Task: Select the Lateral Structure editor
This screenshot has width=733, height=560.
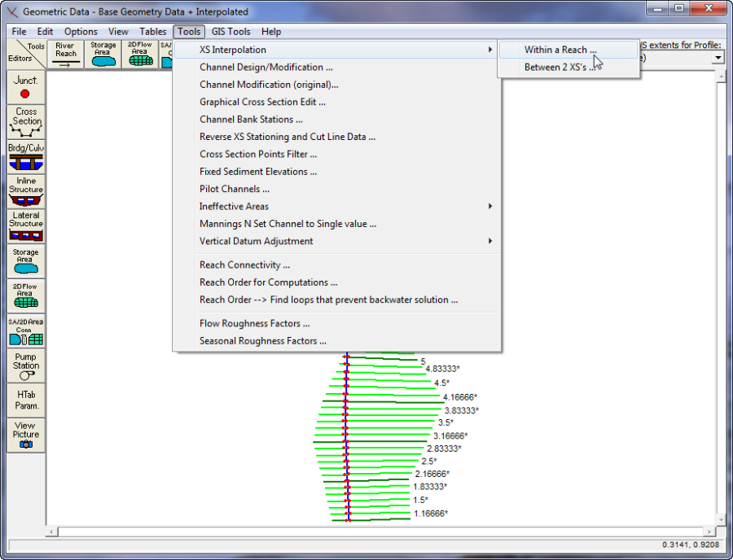Action: point(25,226)
